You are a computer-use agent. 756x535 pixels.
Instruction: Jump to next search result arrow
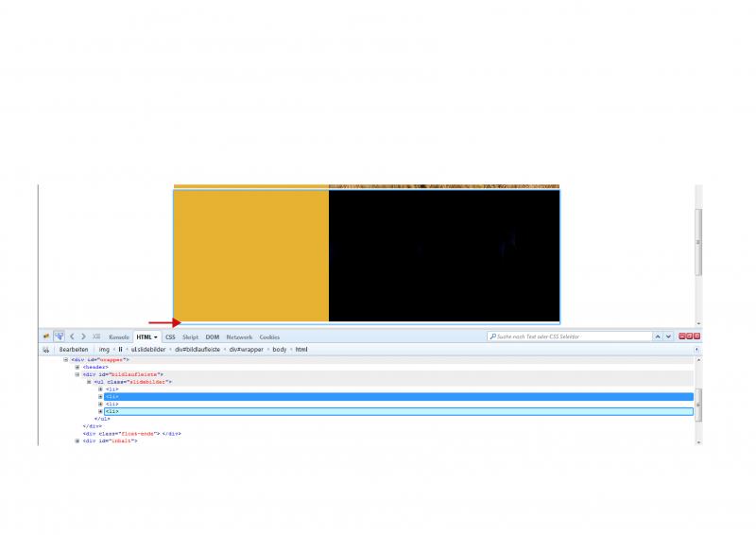tap(669, 337)
